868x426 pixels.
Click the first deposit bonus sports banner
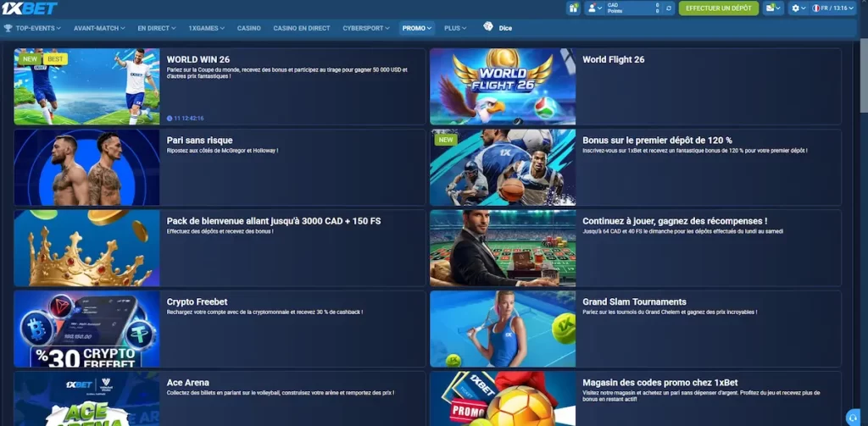click(503, 168)
